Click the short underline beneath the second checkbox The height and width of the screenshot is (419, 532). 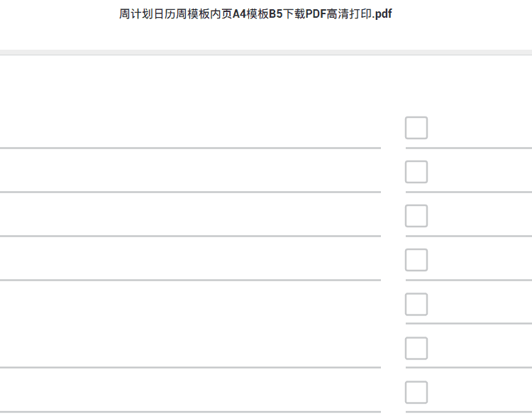tap(469, 192)
